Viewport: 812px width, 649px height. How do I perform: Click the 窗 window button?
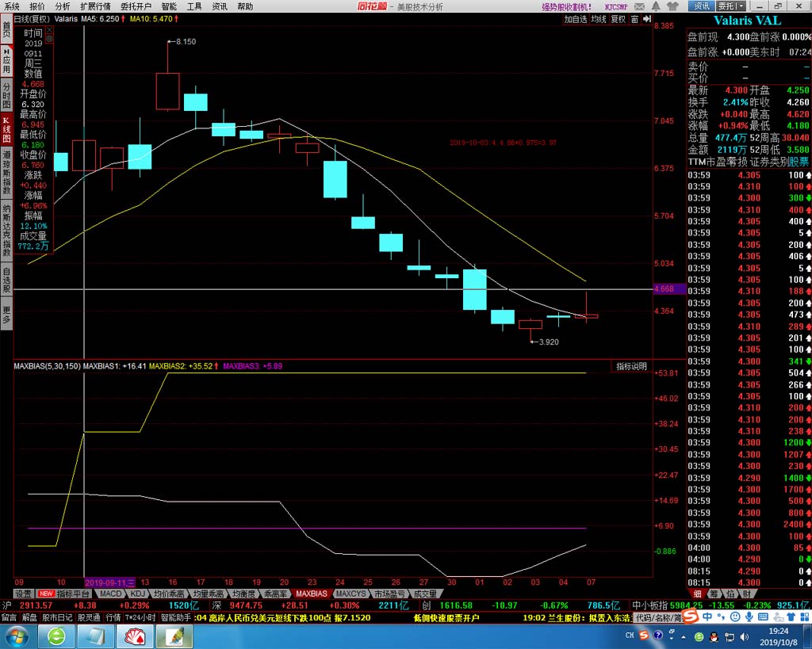(635, 19)
